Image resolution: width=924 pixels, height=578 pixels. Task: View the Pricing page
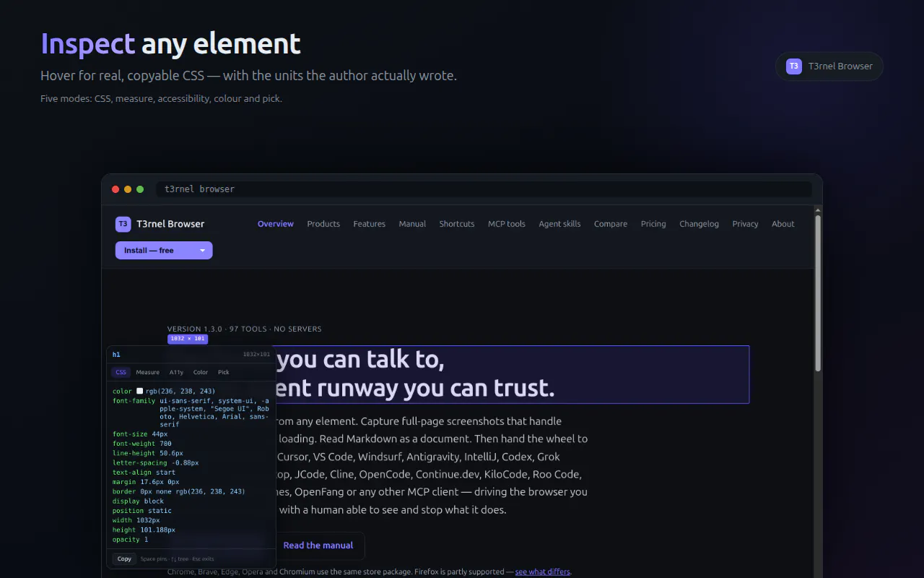[653, 224]
